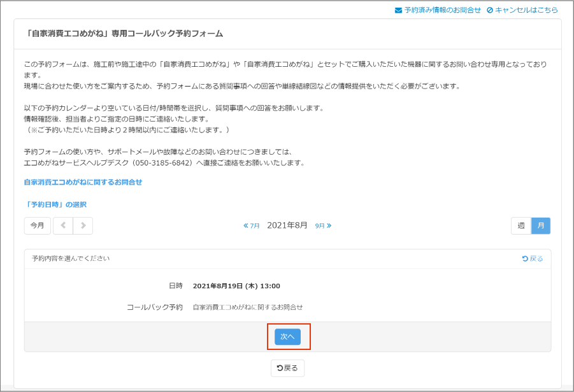The height and width of the screenshot is (392, 574).
Task: Click the 次へ button
Action: 287,337
